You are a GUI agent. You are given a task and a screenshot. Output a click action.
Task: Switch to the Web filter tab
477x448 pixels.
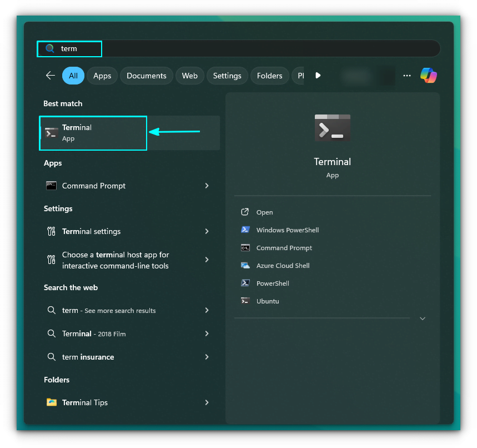coord(189,76)
